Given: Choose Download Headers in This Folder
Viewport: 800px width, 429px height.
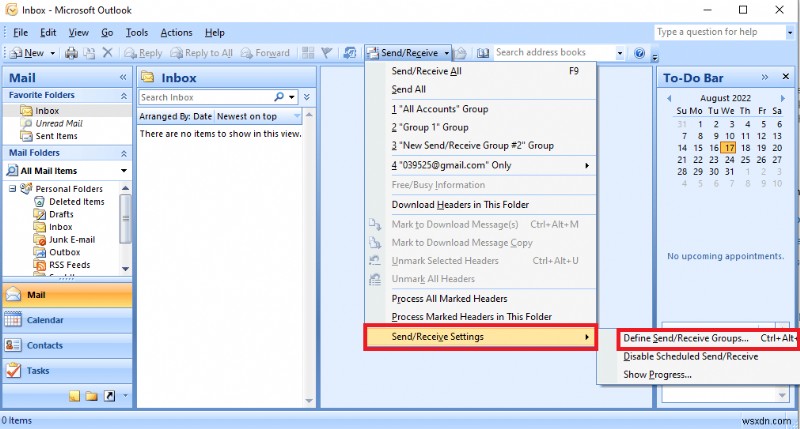Looking at the screenshot, I should coord(481,205).
